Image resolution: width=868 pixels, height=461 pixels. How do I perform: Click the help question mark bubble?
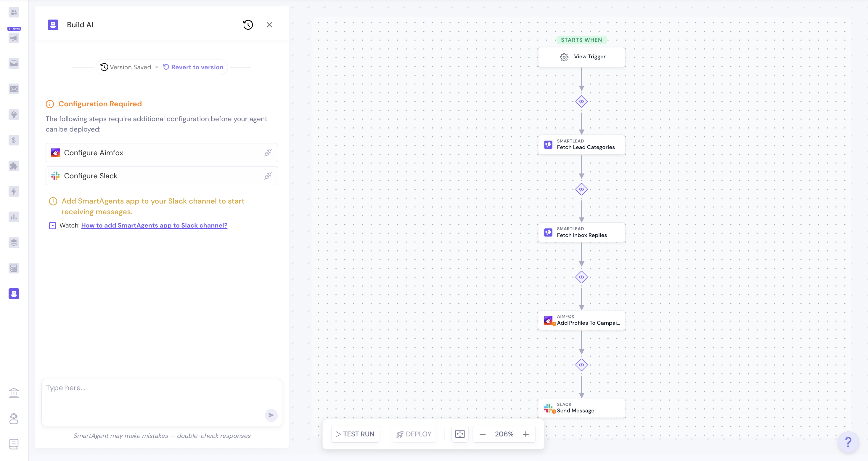[848, 442]
